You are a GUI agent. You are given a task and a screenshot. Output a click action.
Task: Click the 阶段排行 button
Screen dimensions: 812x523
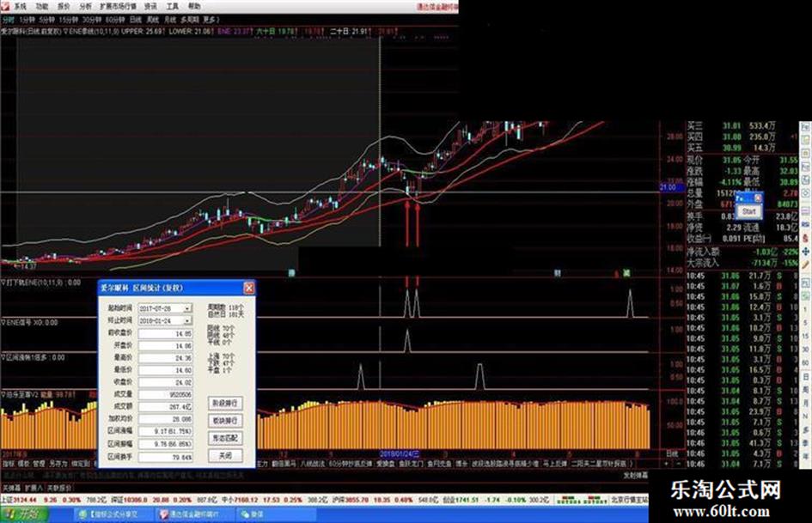click(225, 403)
